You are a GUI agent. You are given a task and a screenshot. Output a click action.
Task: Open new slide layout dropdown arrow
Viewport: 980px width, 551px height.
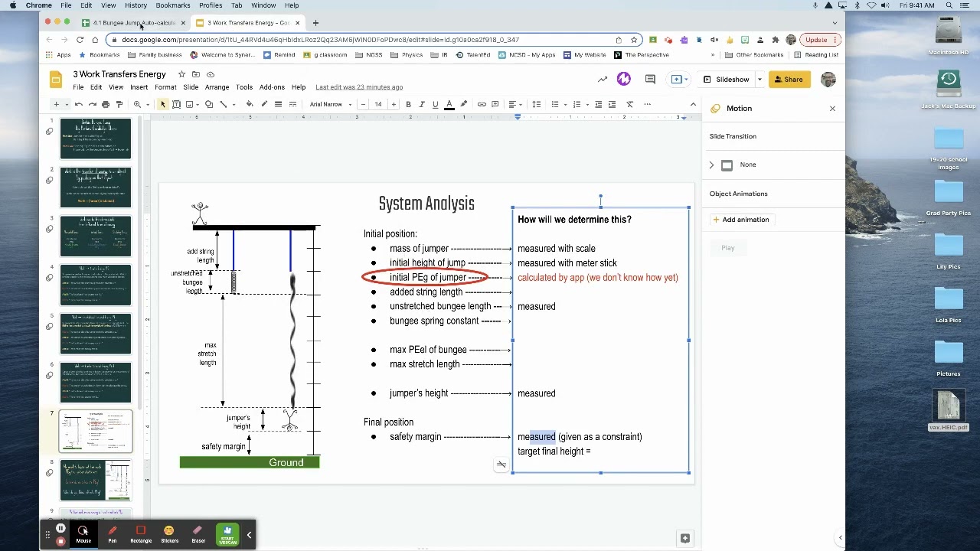click(x=67, y=104)
